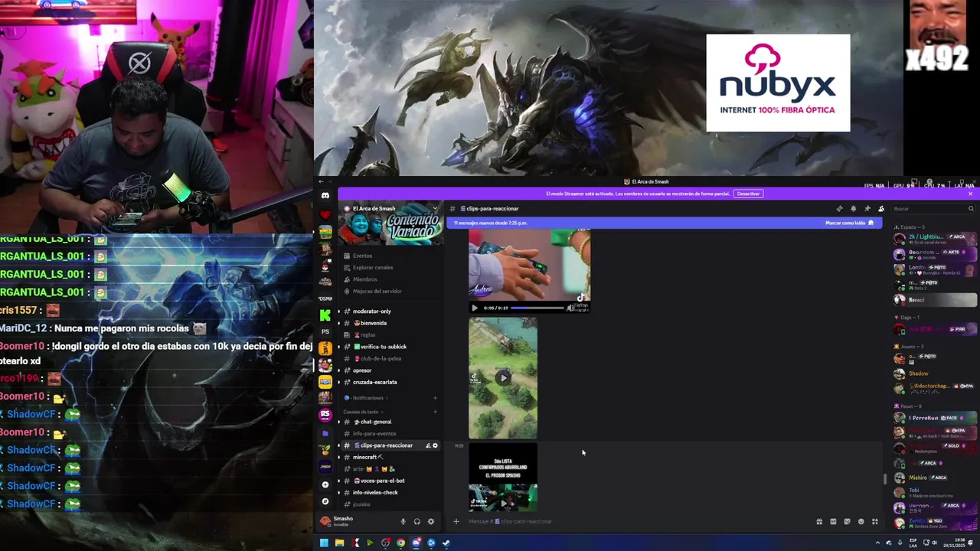
Task: Add channel plus next to Notificaciones
Action: tap(435, 398)
